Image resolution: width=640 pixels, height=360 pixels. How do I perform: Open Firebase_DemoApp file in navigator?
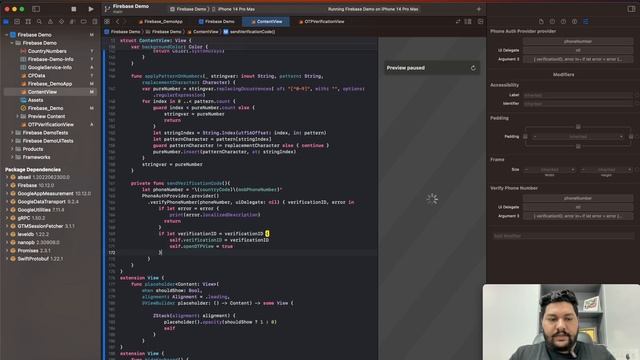tap(51, 84)
